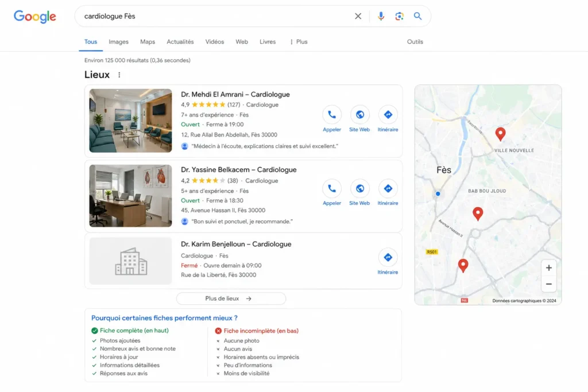Open Dr. Mehdi El Amrani – Cardiologue listing
588x392 pixels.
[x=235, y=95]
